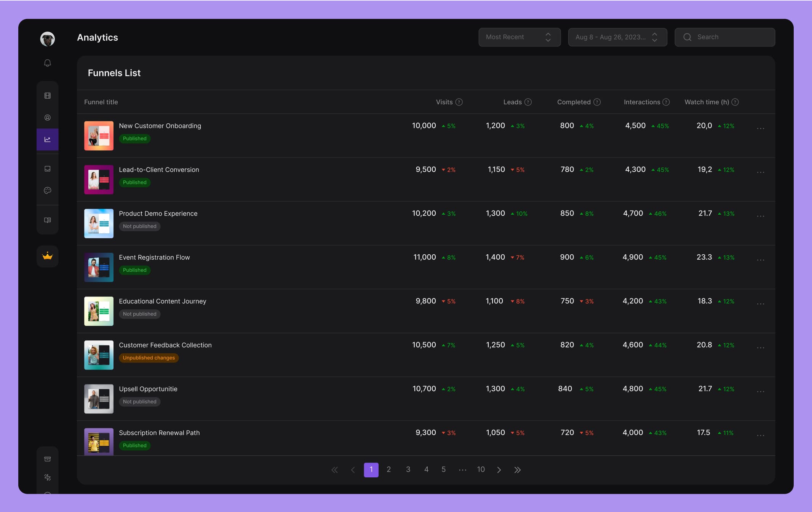Open the book guide icon in sidebar
This screenshot has height=512, width=812.
tap(47, 220)
